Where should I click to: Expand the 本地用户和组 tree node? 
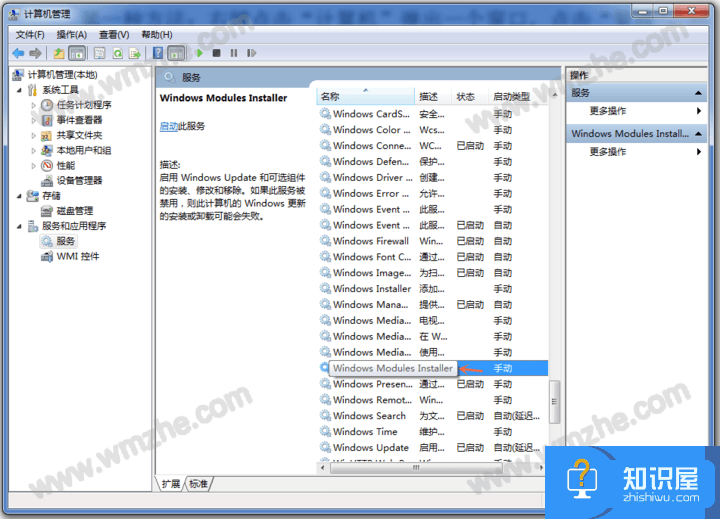(34, 151)
